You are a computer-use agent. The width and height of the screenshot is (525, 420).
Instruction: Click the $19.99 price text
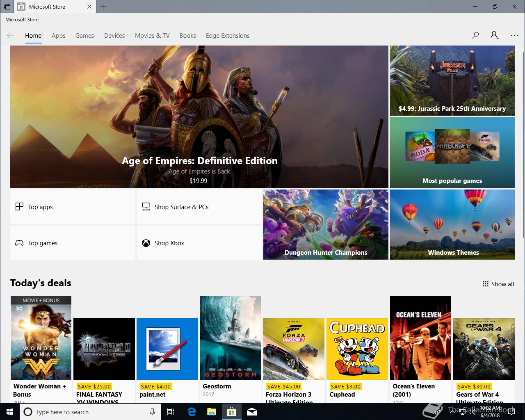click(x=199, y=180)
